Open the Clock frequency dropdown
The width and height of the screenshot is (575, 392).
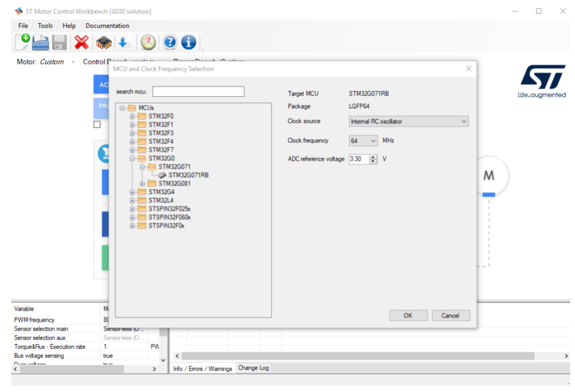tap(363, 141)
